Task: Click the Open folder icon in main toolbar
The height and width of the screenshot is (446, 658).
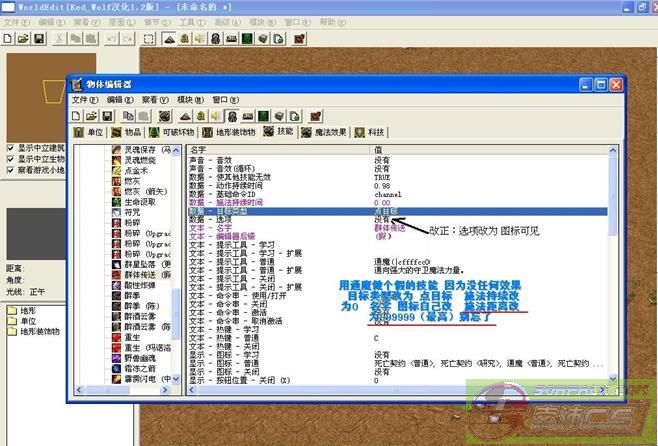Action: click(x=23, y=38)
